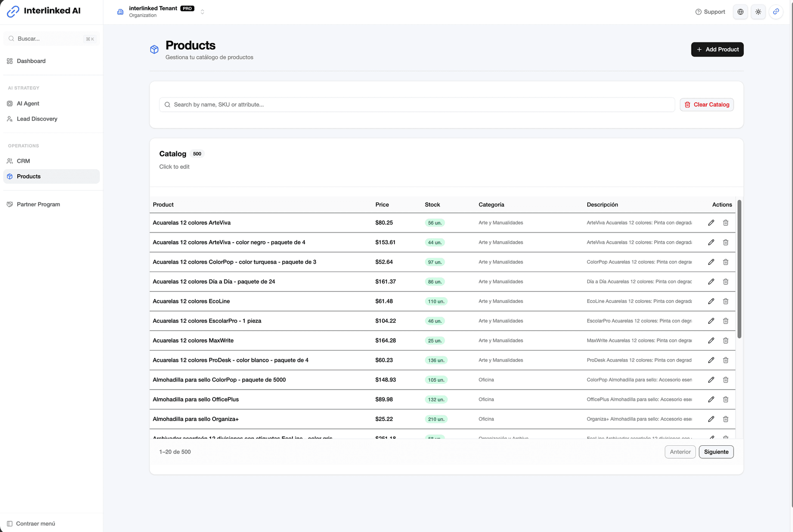Delete Almohadilla para sello Organiza+ product
This screenshot has width=793, height=532.
tap(726, 419)
